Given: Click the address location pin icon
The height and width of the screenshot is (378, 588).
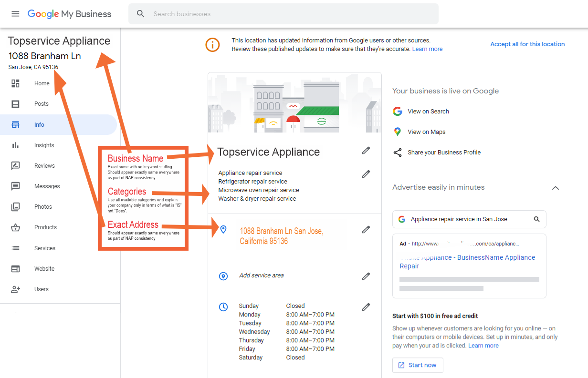Looking at the screenshot, I should pyautogui.click(x=223, y=230).
